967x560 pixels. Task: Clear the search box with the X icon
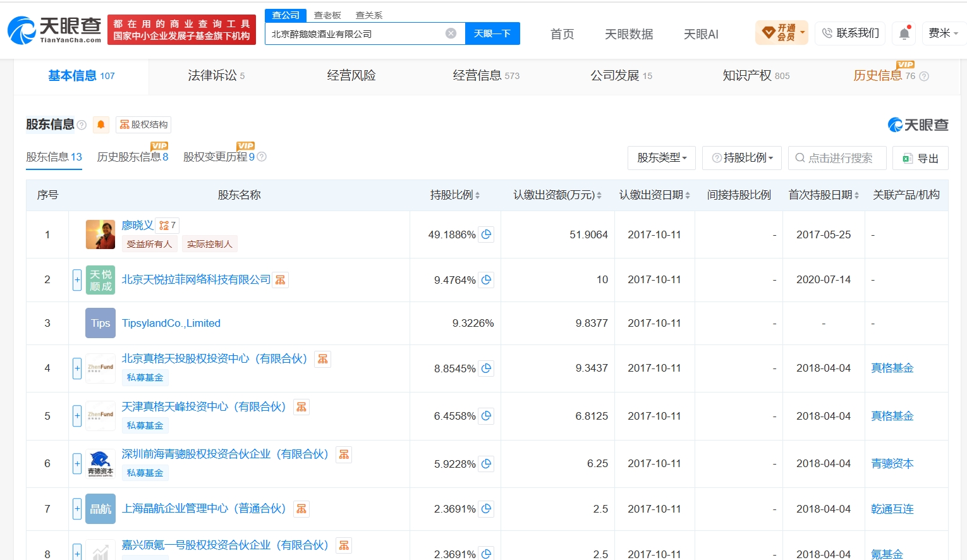[451, 33]
